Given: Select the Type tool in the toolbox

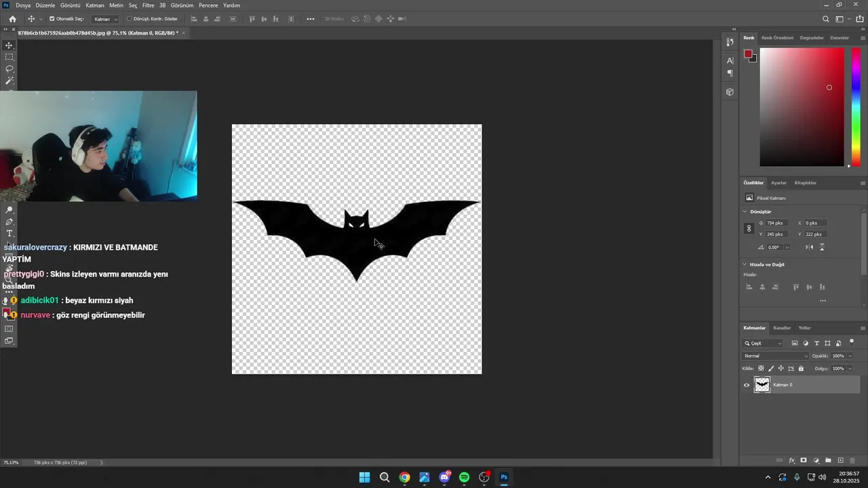Looking at the screenshot, I should pos(9,233).
